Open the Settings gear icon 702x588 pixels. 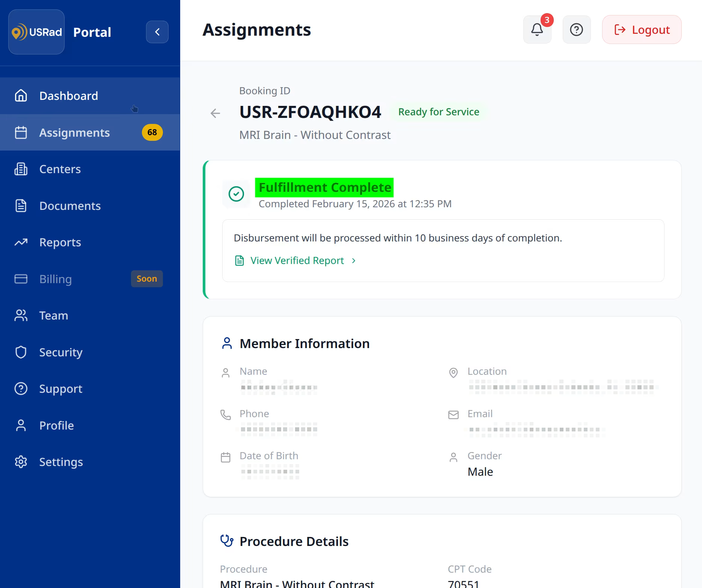(21, 462)
